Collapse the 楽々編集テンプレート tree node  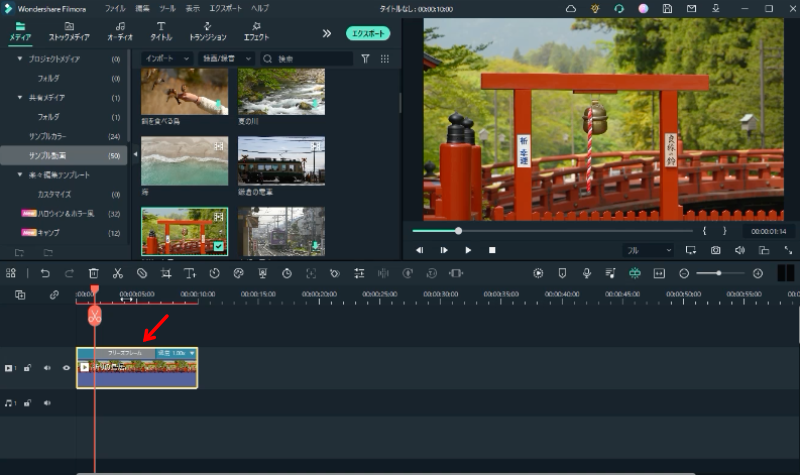coord(20,174)
